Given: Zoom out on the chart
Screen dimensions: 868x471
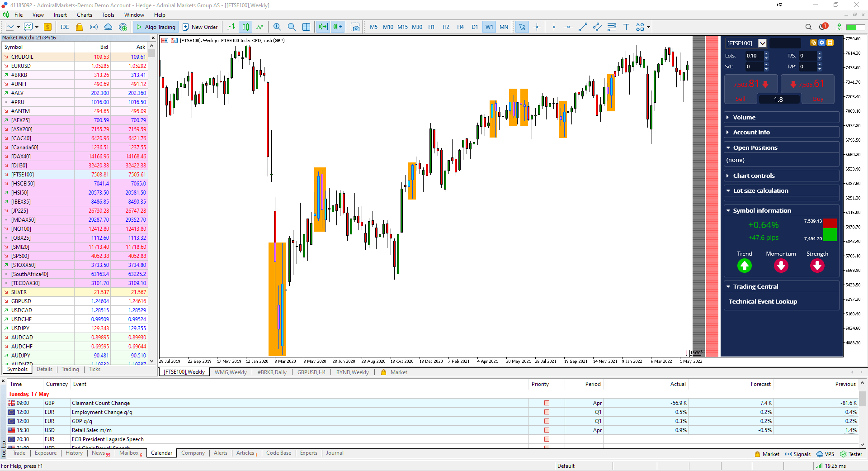Looking at the screenshot, I should pos(292,27).
